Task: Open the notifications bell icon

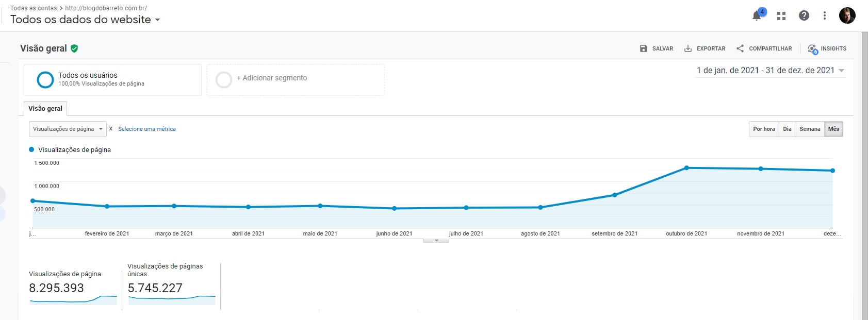Action: point(757,15)
